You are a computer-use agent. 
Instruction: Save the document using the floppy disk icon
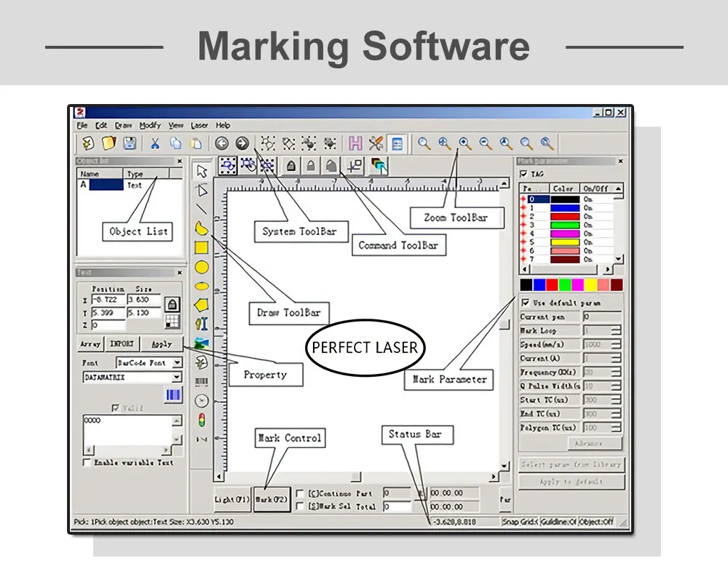coord(130,143)
